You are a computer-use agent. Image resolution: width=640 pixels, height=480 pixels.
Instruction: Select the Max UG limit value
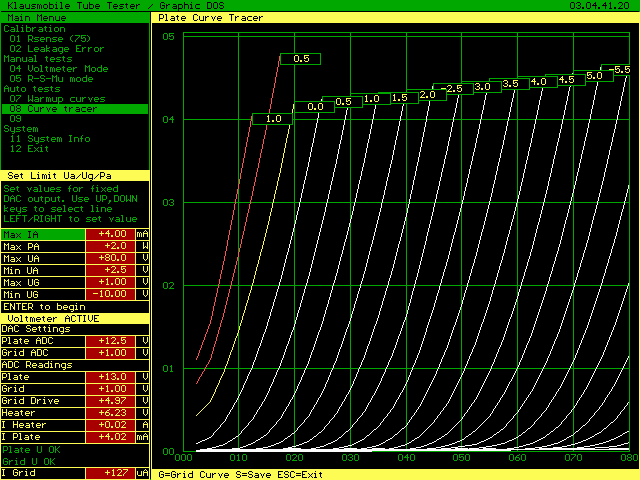click(112, 282)
